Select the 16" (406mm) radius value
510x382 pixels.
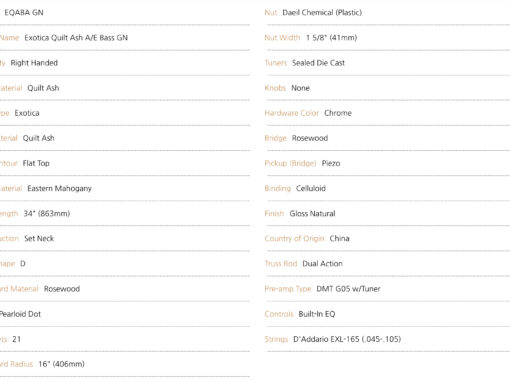[61, 364]
